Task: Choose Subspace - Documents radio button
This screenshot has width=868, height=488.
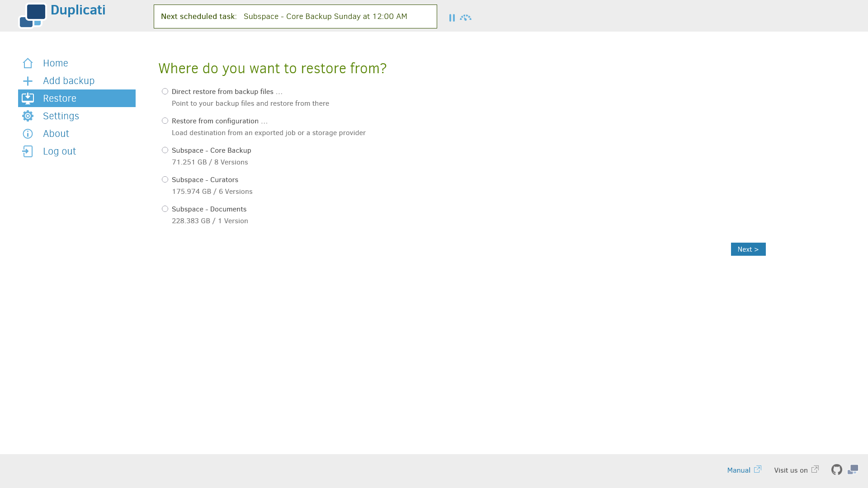Action: (x=165, y=209)
